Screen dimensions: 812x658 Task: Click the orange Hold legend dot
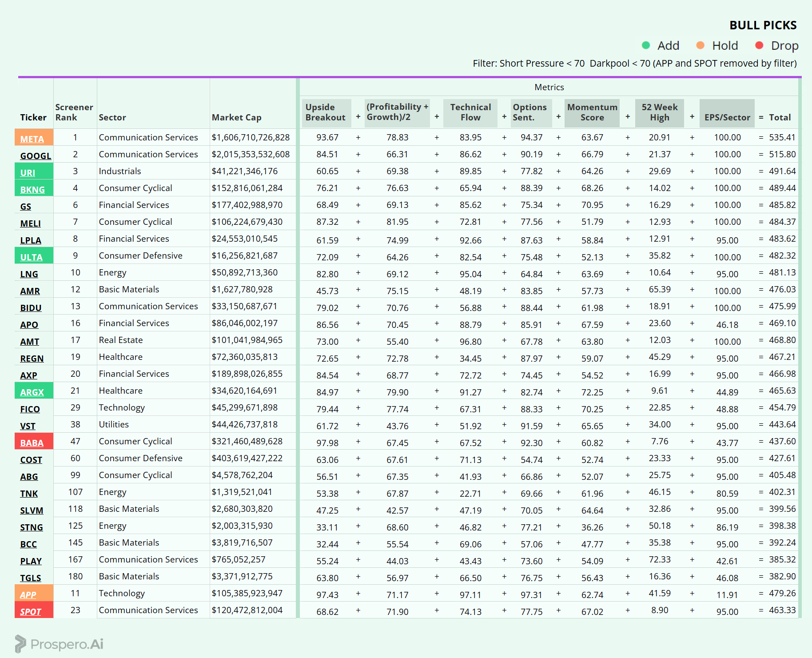701,45
